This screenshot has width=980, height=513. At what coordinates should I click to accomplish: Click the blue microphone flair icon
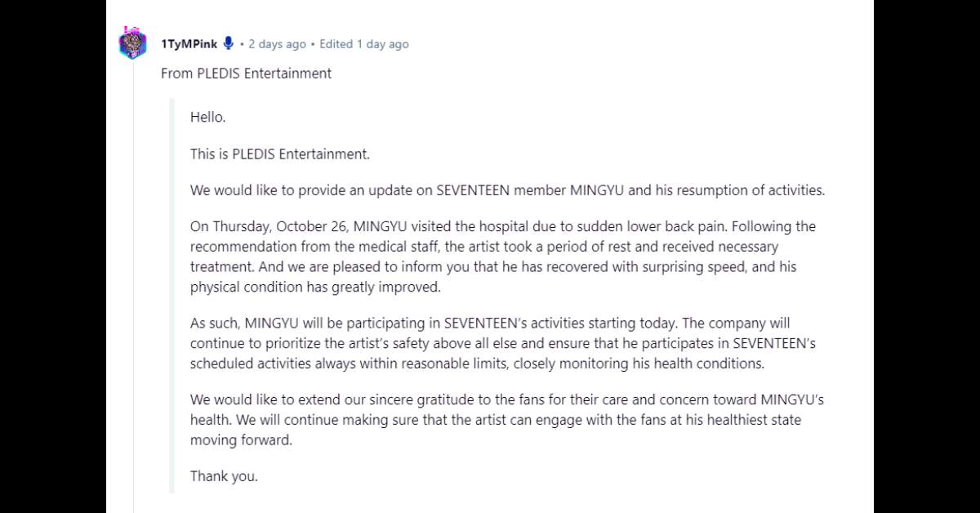coord(228,43)
